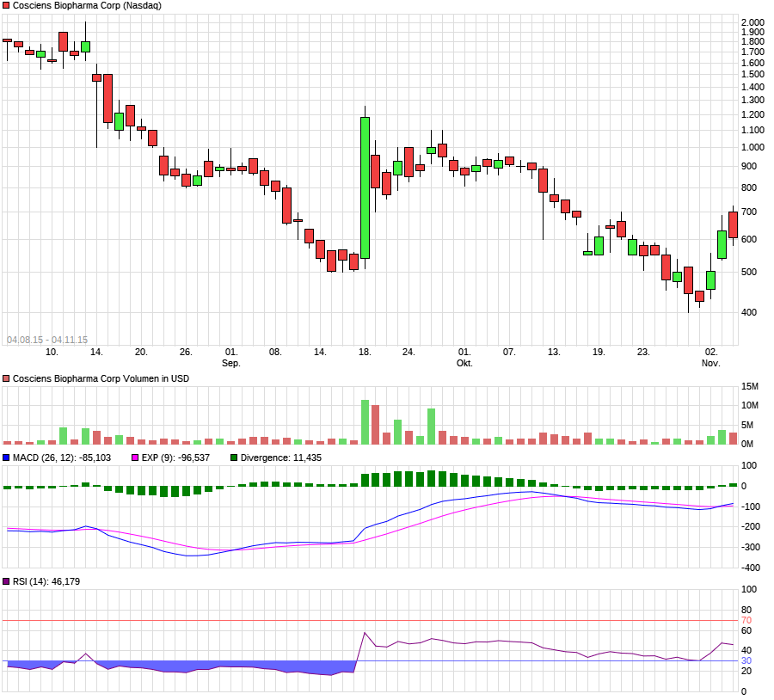Click the '-300' MACD axis label

point(750,548)
